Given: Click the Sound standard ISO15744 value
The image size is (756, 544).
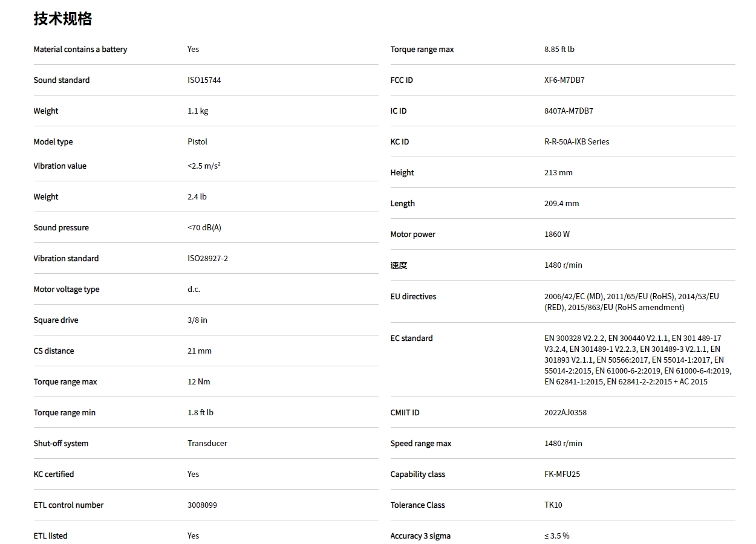Looking at the screenshot, I should (x=204, y=80).
